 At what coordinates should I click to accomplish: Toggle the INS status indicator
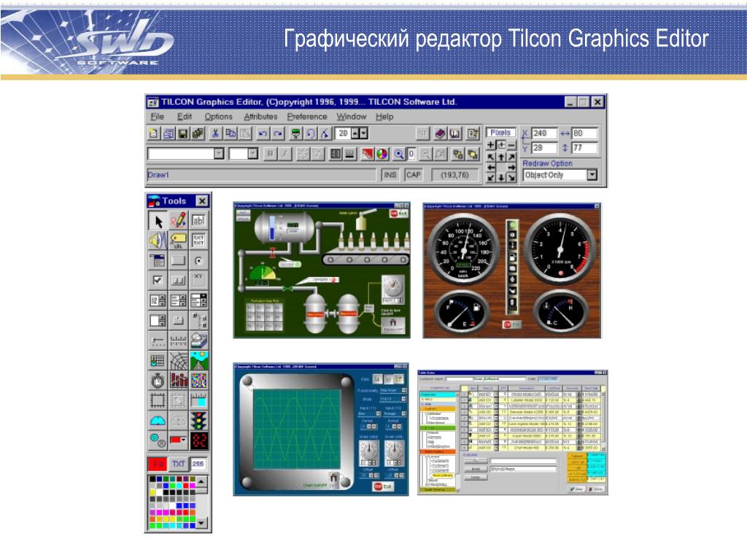click(390, 175)
